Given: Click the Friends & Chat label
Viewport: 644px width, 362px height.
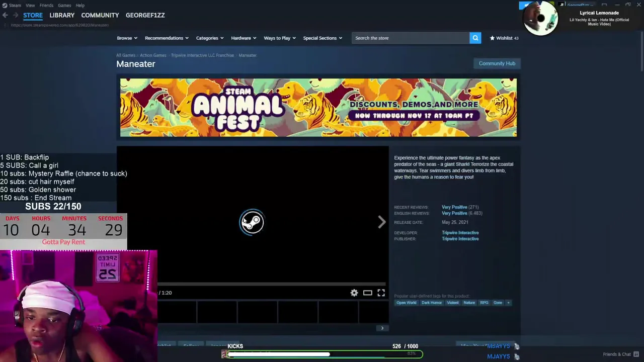Looking at the screenshot, I should coord(617,354).
